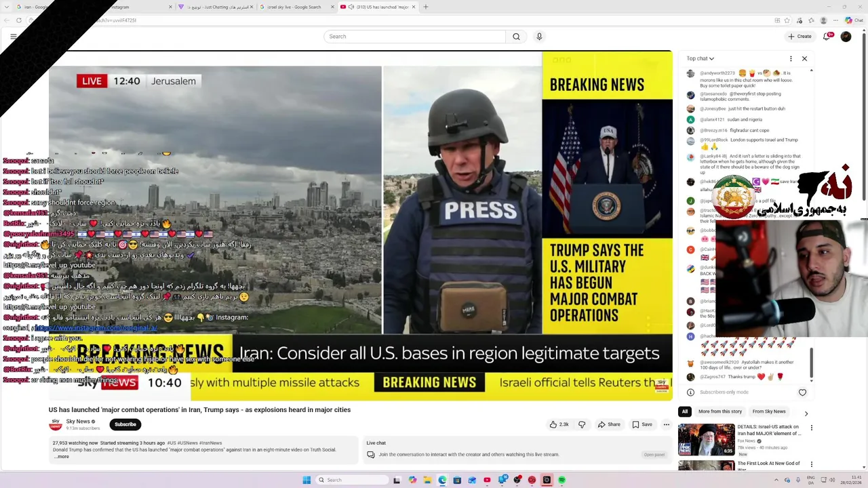Open Fox News DETAILS video thumbnail
This screenshot has width=868, height=488.
pyautogui.click(x=706, y=439)
